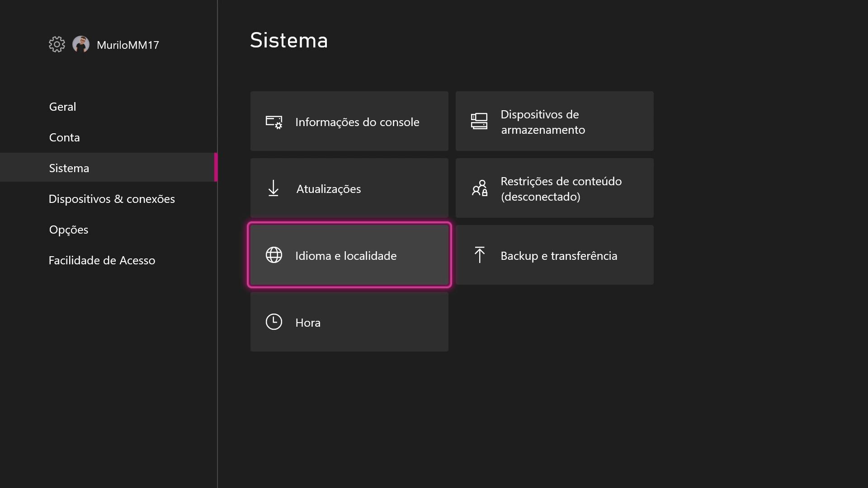The image size is (868, 488).
Task: Click the updates download arrow icon
Action: pyautogui.click(x=274, y=188)
